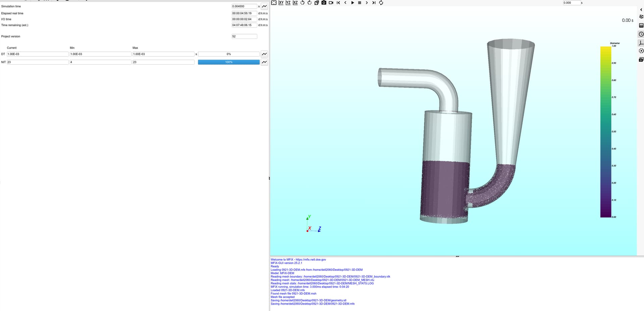Open the color bar settings in sidebar
Viewport: 644px width, 311px height.
tap(641, 25)
